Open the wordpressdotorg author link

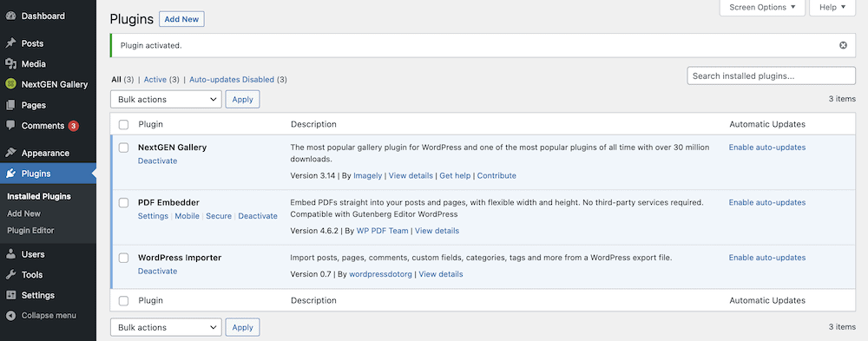click(380, 274)
